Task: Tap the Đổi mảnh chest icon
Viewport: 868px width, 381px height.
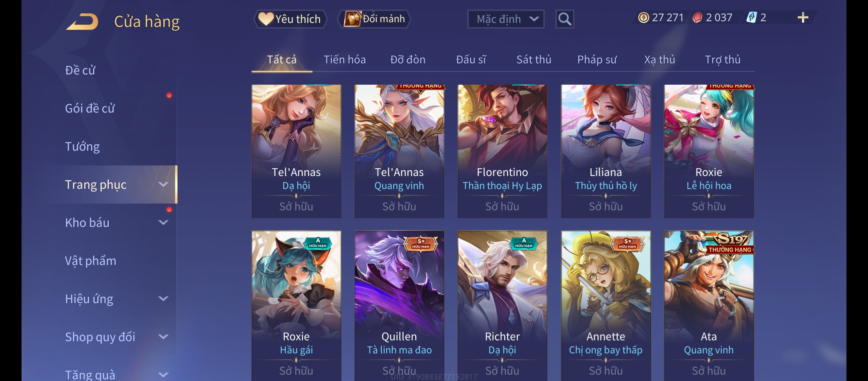Action: 352,19
